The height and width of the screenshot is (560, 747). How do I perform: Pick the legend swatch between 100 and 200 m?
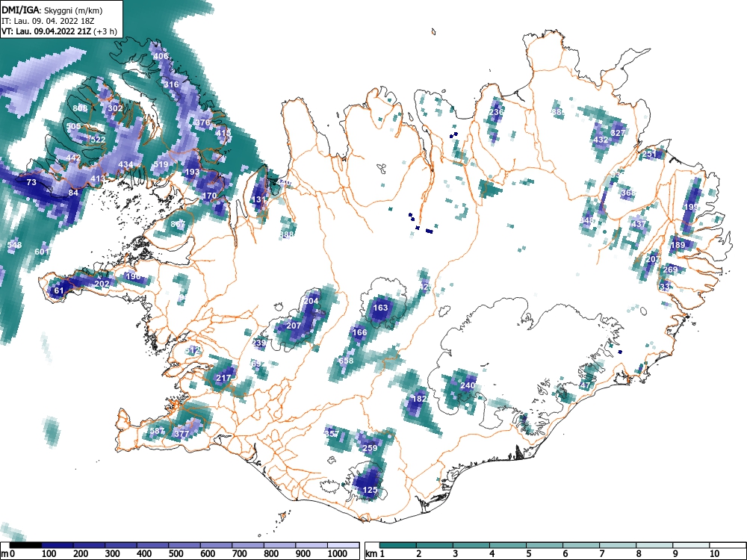[x=57, y=545]
